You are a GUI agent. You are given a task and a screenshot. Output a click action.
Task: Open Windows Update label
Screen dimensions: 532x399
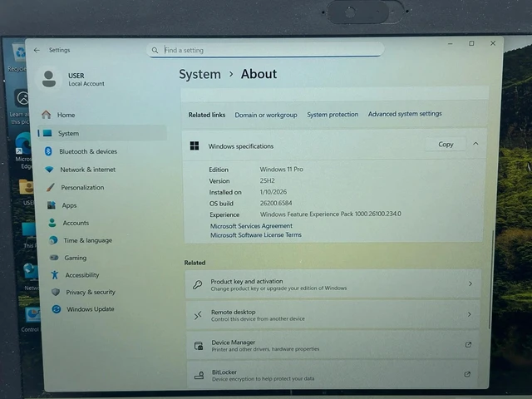[91, 309]
